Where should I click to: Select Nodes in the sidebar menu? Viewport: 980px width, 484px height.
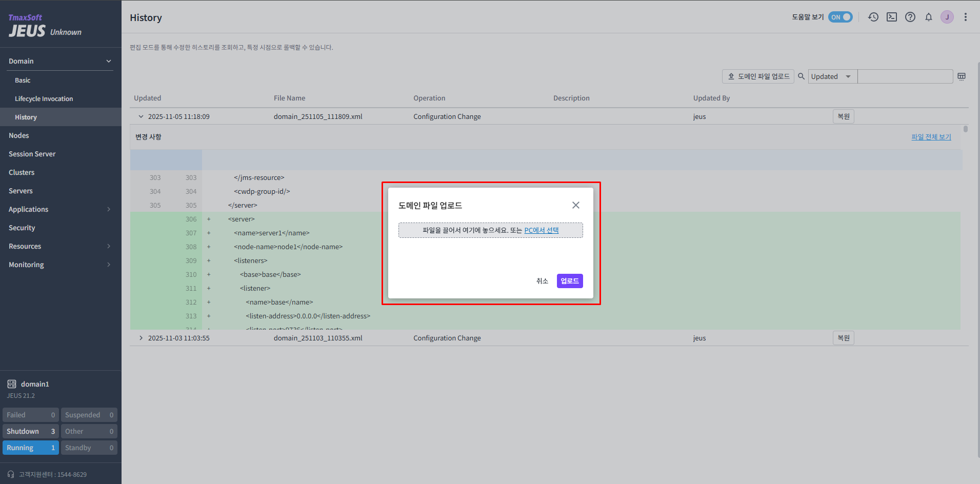19,135
